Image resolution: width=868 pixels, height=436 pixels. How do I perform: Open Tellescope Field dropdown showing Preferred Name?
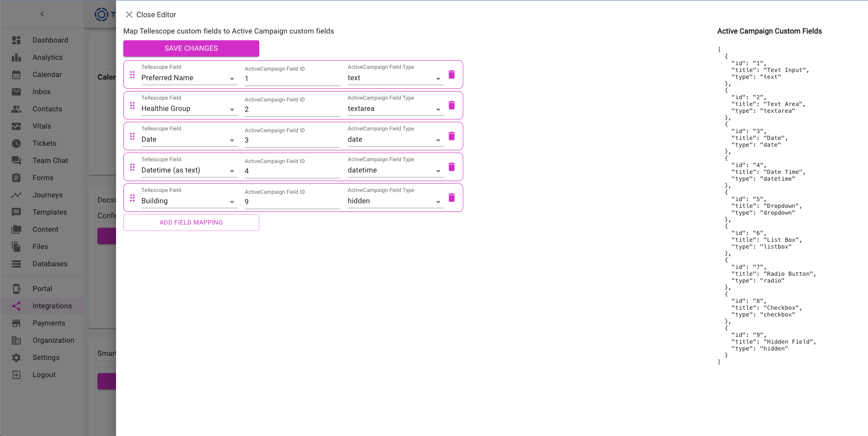(x=189, y=78)
